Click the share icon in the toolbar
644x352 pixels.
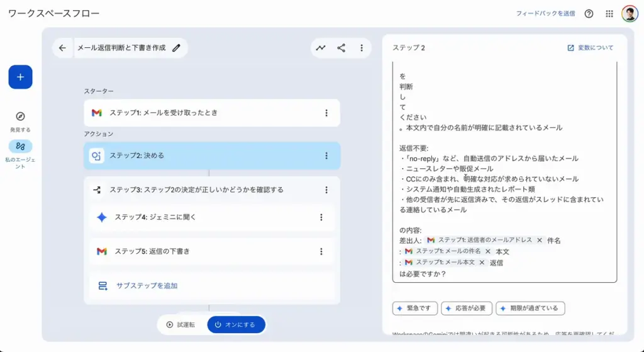point(341,48)
